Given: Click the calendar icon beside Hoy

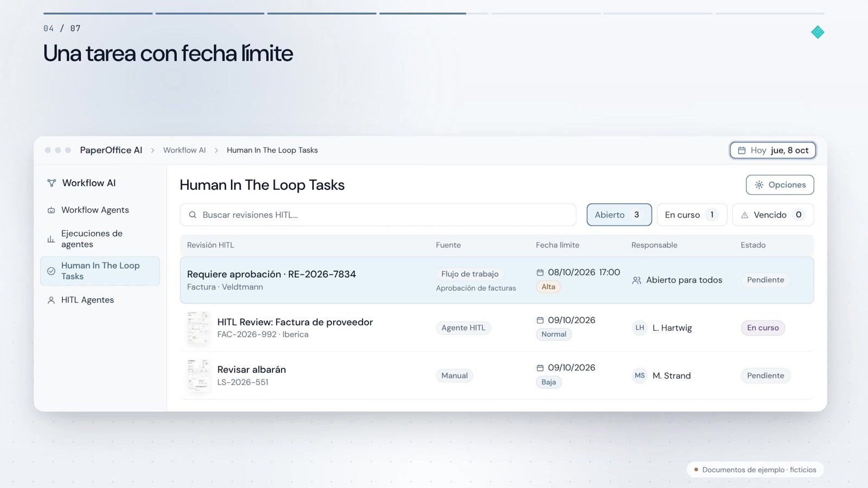Looking at the screenshot, I should [x=742, y=151].
